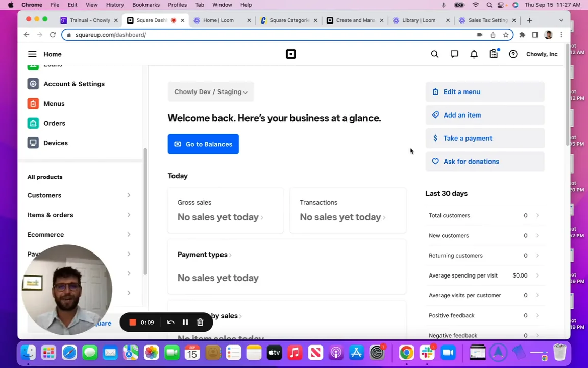Switch to the Square Categories tab
This screenshot has width=588, height=368.
[x=288, y=20]
